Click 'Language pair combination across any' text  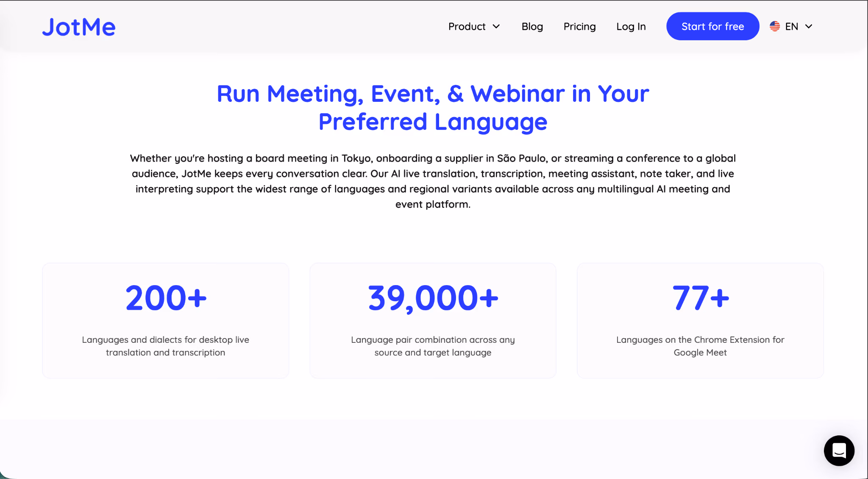coord(433,340)
